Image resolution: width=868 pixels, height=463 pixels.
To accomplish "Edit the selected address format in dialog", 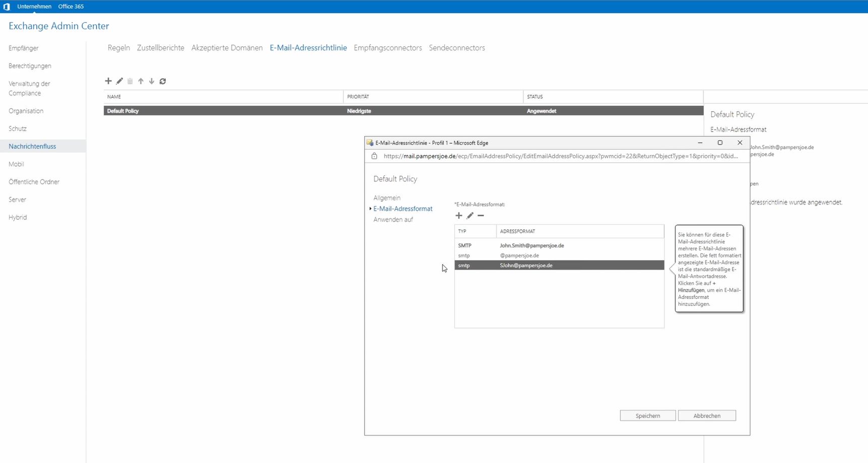I will click(470, 216).
